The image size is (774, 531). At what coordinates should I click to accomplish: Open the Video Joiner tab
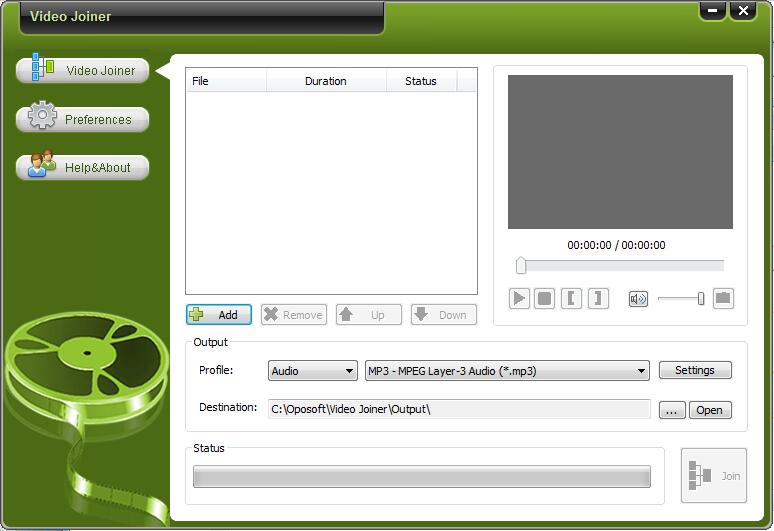pos(83,71)
